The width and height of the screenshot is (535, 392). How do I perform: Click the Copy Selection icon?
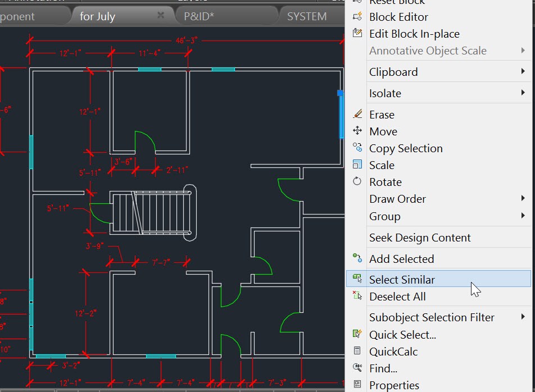point(357,148)
